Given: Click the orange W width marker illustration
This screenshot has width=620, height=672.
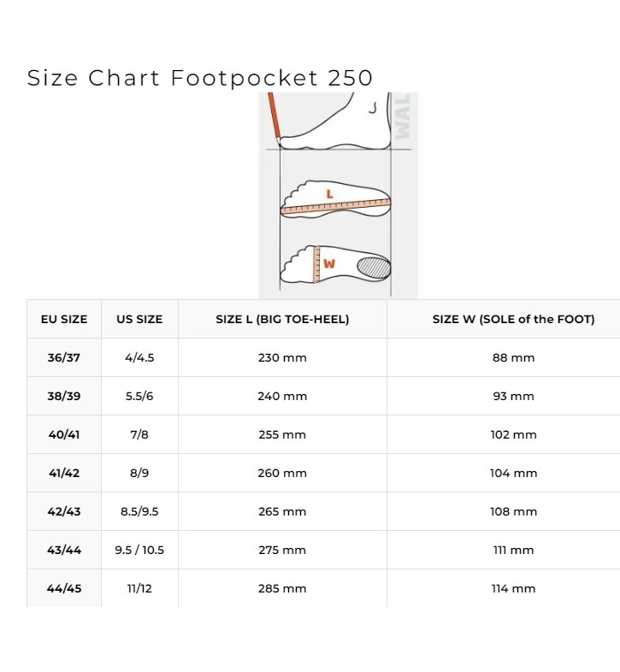Looking at the screenshot, I should click(x=317, y=264).
